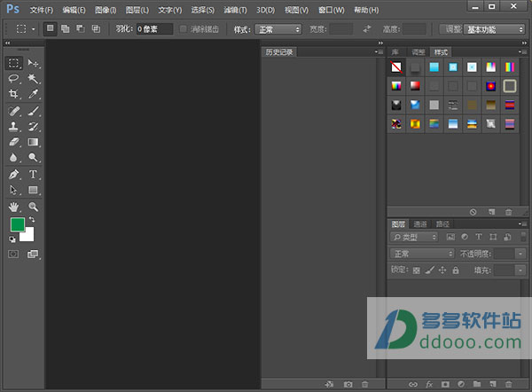This screenshot has width=532, height=392.
Task: Open the Filter menu
Action: 235,10
